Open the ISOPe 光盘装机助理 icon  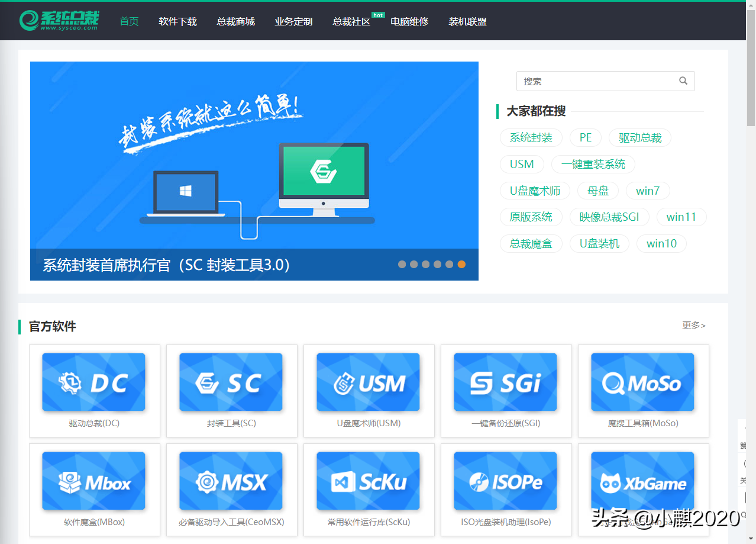click(506, 481)
